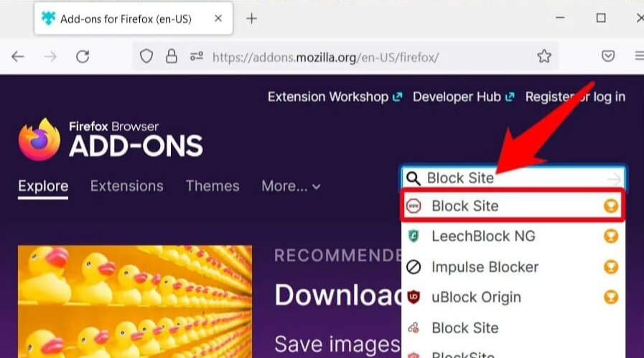
Task: Open the tracking protection shield icon
Action: 146,56
